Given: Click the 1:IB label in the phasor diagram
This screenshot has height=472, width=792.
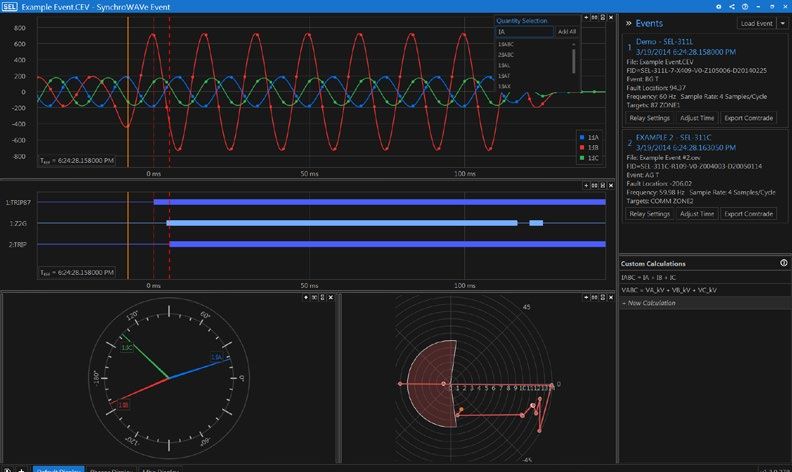Looking at the screenshot, I should [x=123, y=405].
